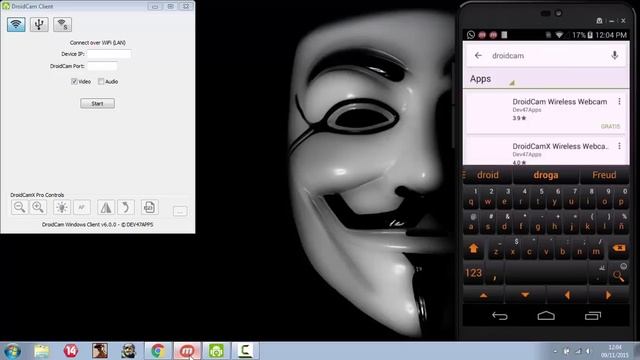This screenshot has height=360, width=640.
Task: Tap the keyboard left arrow key
Action: [567, 295]
